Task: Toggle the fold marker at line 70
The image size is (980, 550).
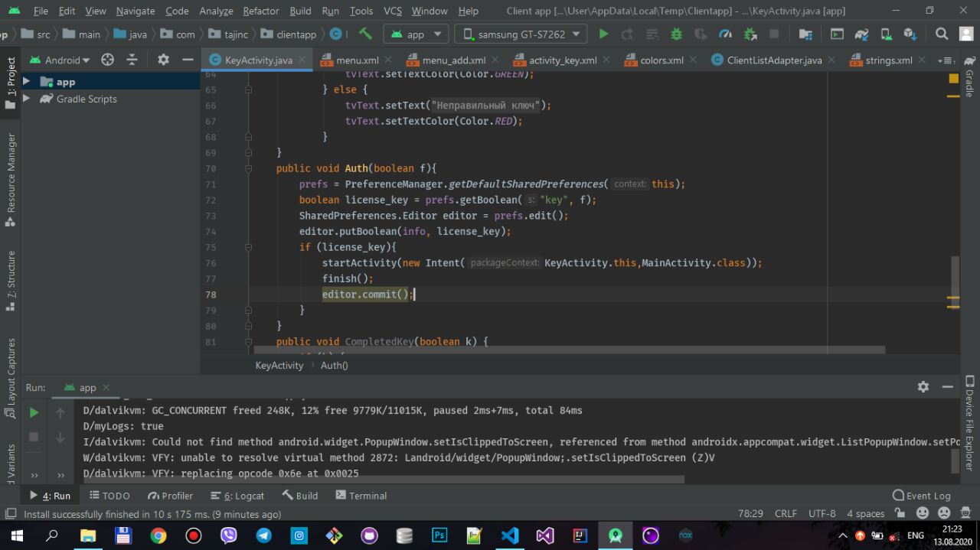Action: coord(248,168)
